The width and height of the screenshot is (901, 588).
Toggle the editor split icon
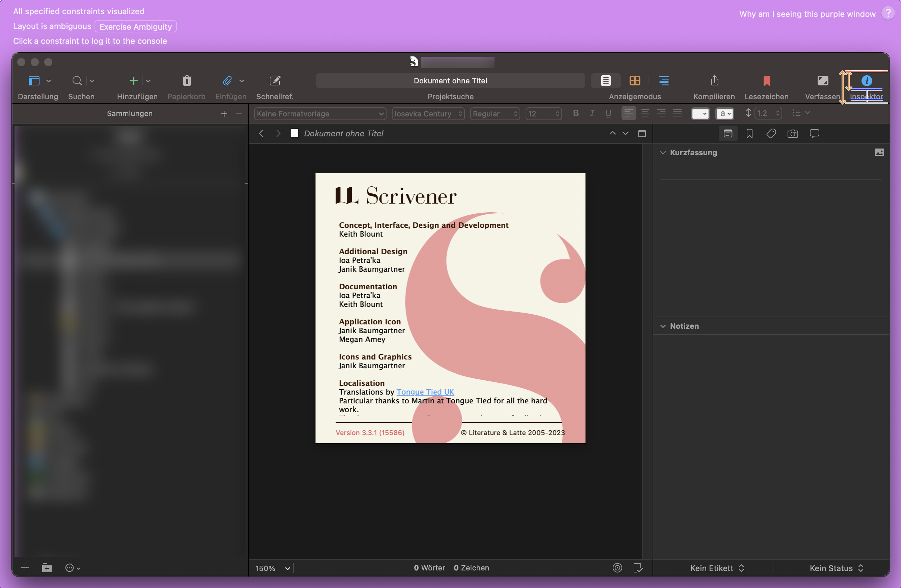(x=642, y=134)
